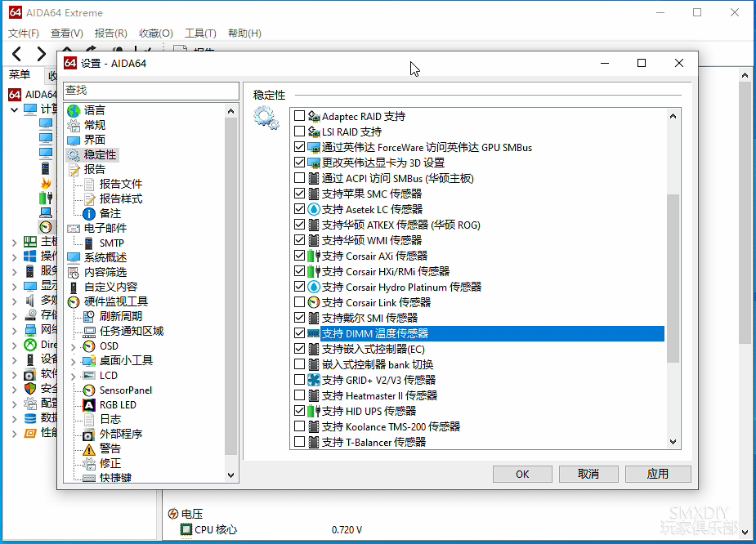The height and width of the screenshot is (544, 756).
Task: Open the 收藏(O) menu
Action: point(156,33)
